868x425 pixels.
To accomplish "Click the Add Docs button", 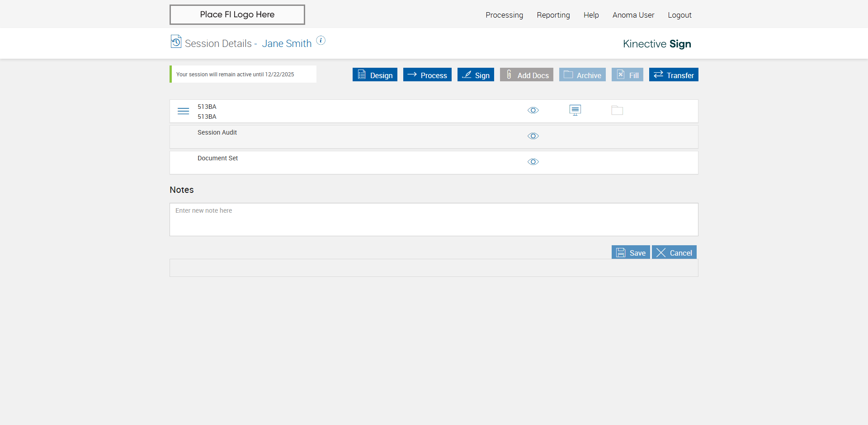I will pos(527,75).
